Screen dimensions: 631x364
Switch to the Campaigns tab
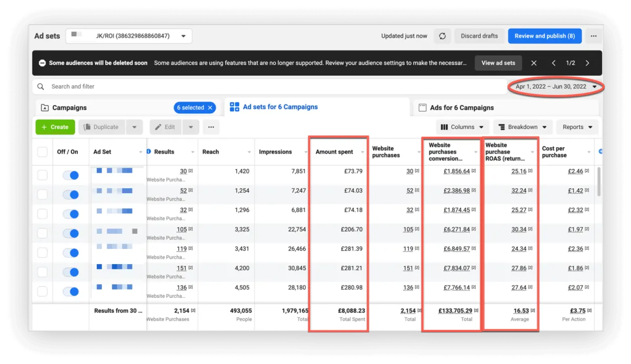[x=129, y=108]
